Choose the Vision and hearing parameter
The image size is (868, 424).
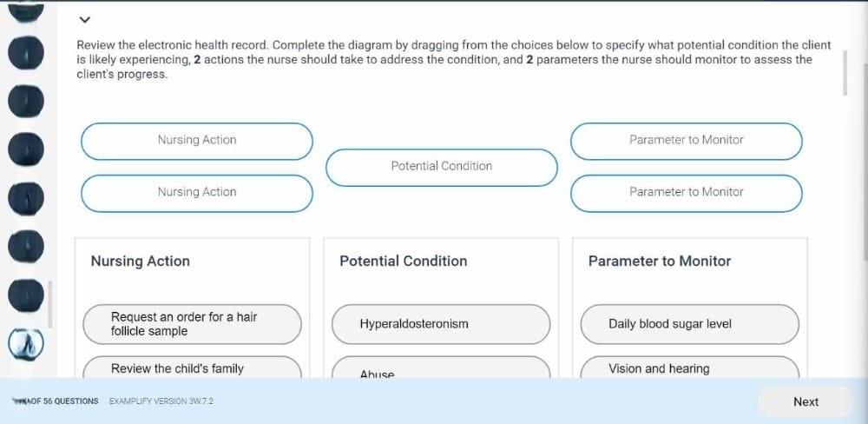point(689,368)
